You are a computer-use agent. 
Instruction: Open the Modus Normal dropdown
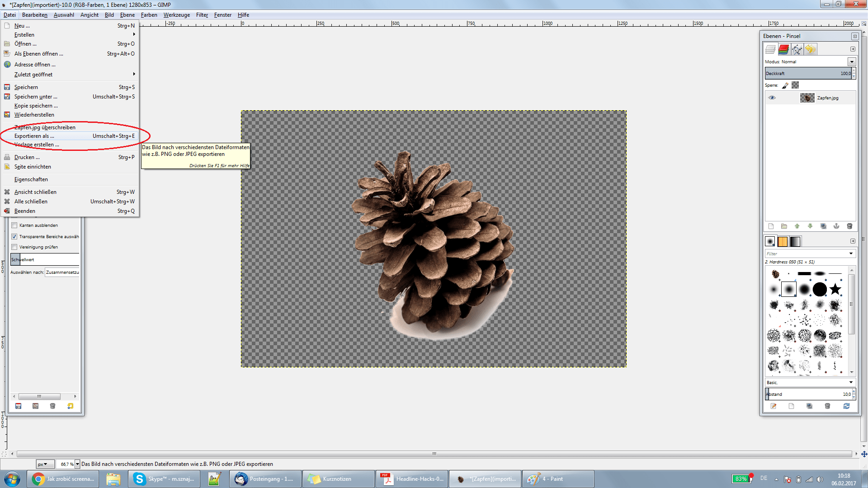pyautogui.click(x=852, y=61)
